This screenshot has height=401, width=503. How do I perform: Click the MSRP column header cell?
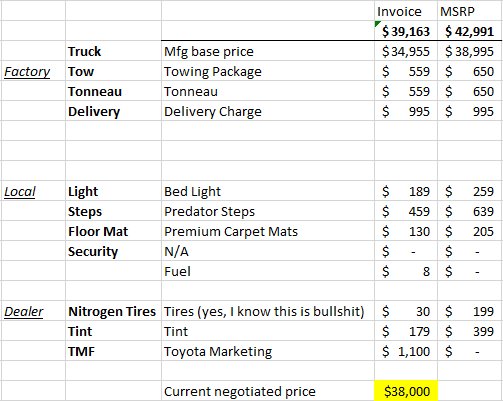tap(470, 11)
